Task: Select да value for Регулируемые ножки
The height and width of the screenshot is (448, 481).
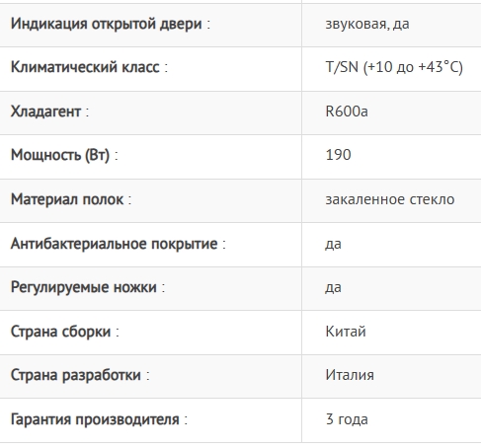Action: coord(333,288)
